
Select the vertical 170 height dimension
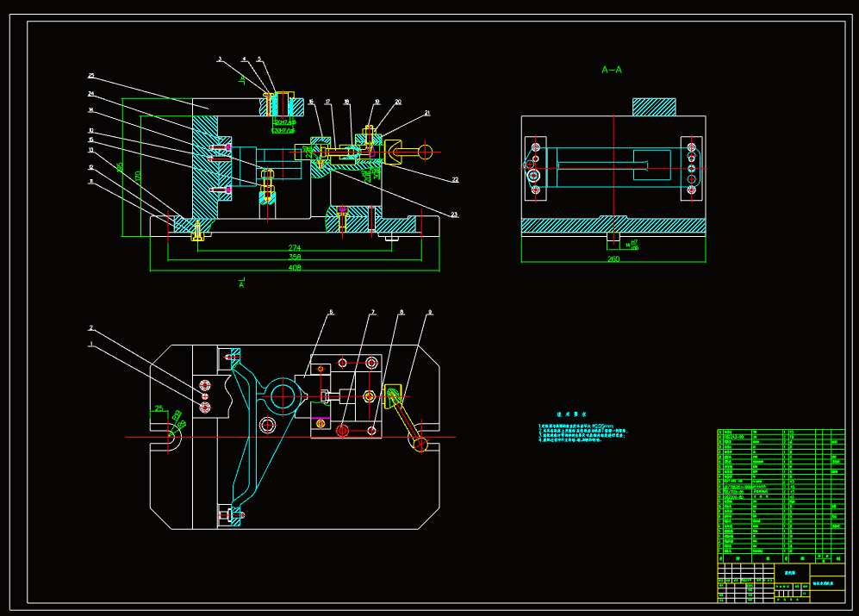point(138,177)
